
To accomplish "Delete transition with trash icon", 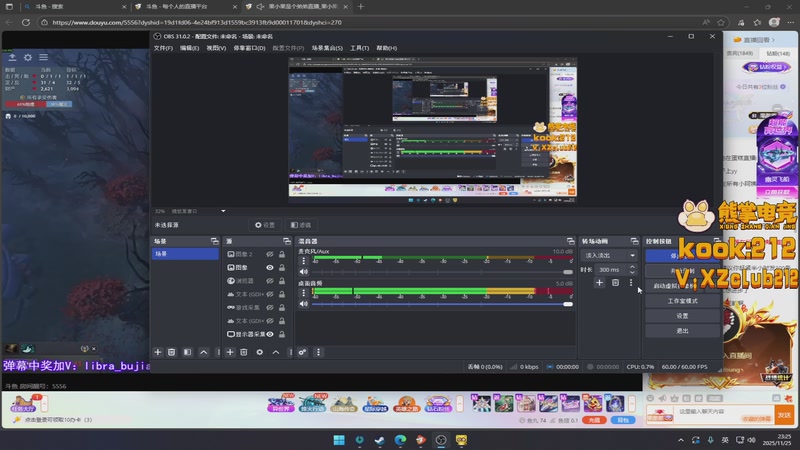I will pos(615,283).
